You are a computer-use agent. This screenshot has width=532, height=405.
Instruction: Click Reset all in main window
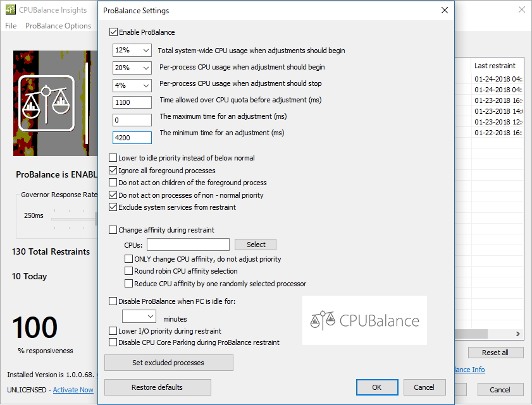pyautogui.click(x=495, y=353)
